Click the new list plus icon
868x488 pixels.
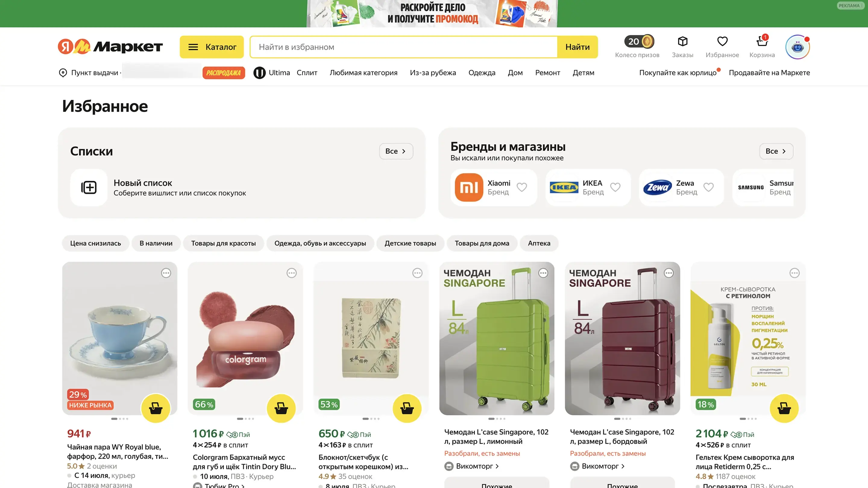coord(89,187)
